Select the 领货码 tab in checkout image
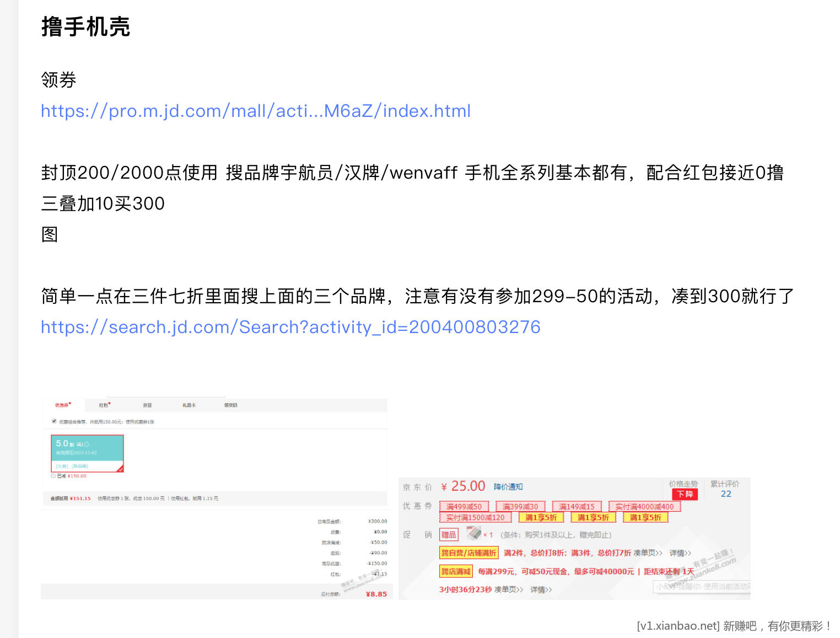The width and height of the screenshot is (840, 638). [230, 405]
